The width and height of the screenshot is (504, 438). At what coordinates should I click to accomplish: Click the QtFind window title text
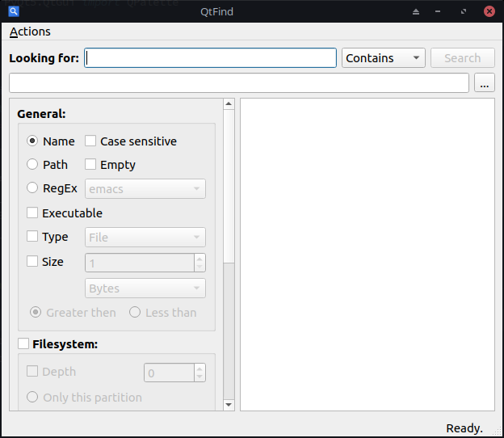click(x=216, y=11)
